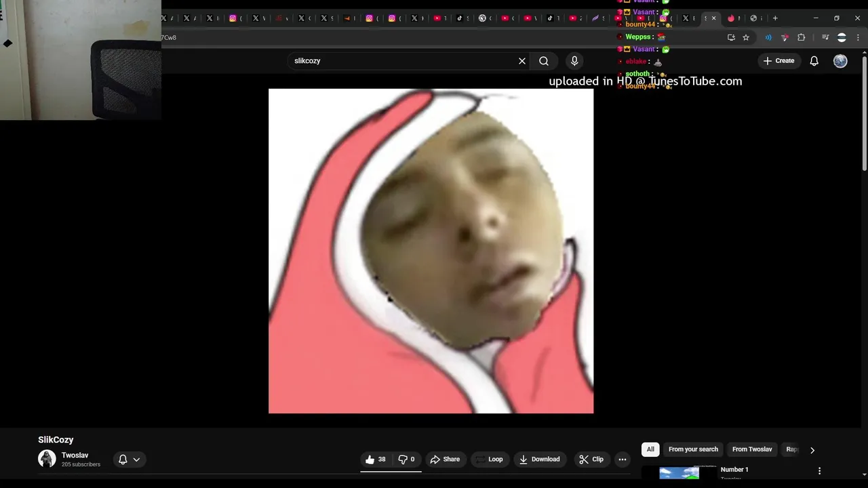Image resolution: width=868 pixels, height=488 pixels.
Task: Toggle the Loop button
Action: pos(490,460)
